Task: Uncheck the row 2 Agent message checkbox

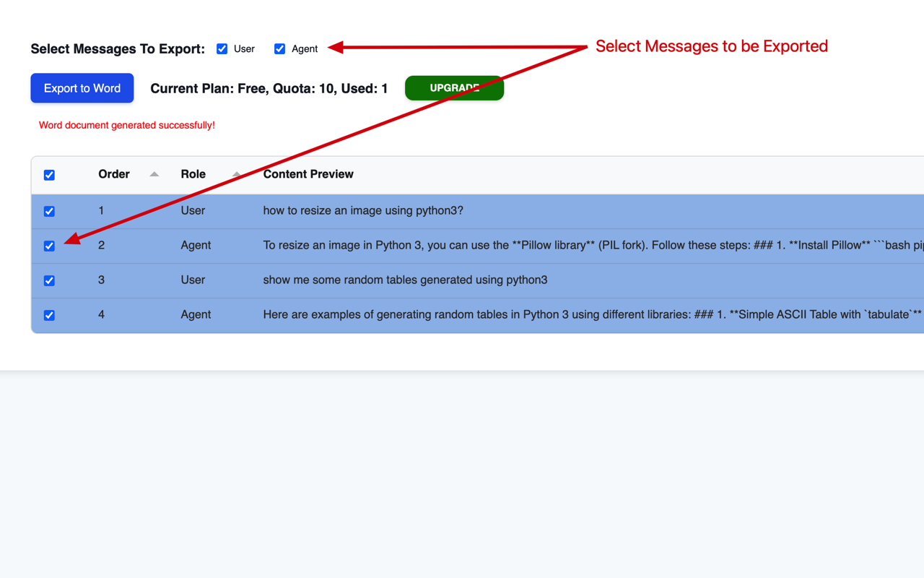Action: (x=49, y=246)
